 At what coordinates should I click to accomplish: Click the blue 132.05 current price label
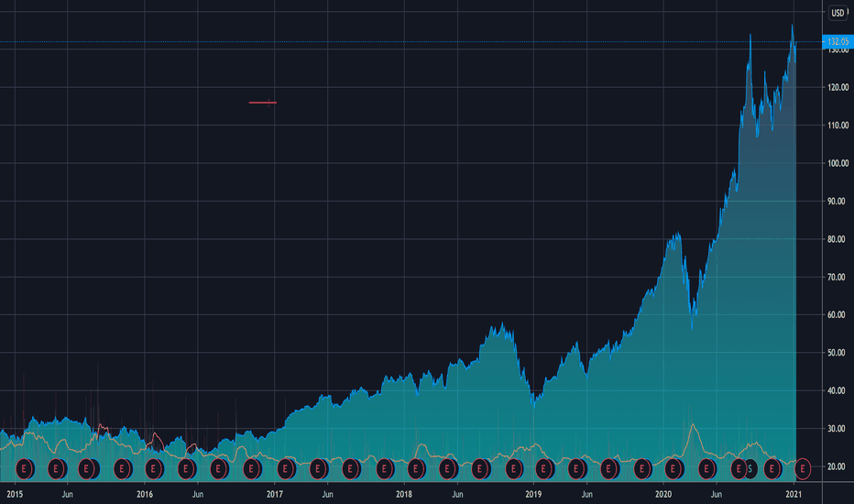click(x=838, y=41)
